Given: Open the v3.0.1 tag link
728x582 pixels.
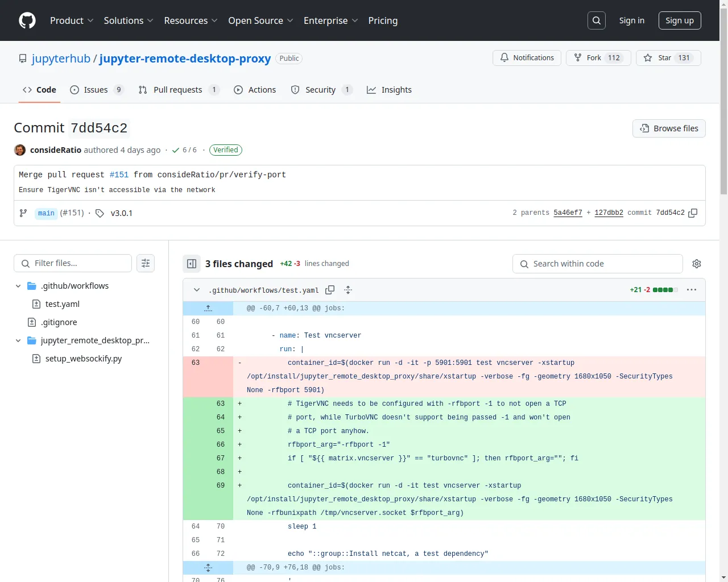Looking at the screenshot, I should (122, 213).
